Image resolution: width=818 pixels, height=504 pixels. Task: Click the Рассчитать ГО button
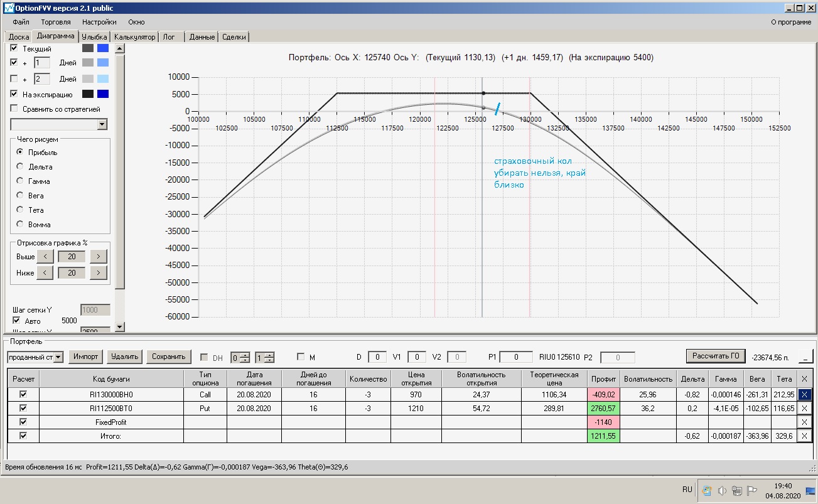[x=716, y=356]
